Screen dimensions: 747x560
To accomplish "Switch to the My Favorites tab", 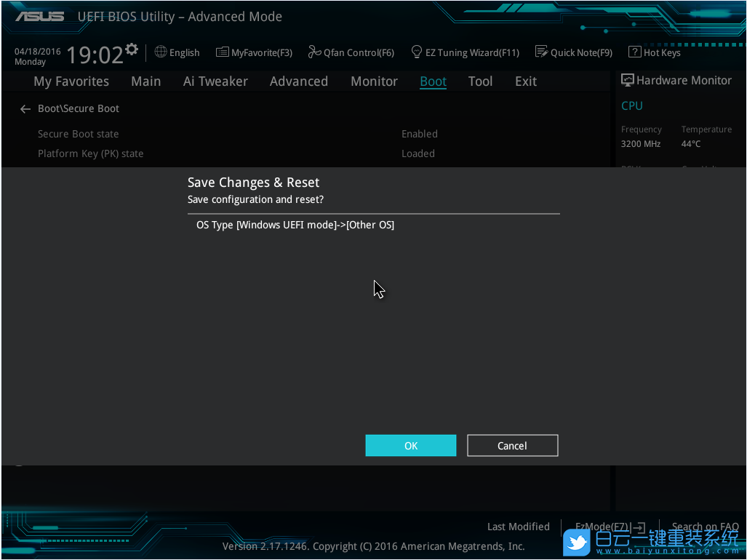I will tap(71, 81).
